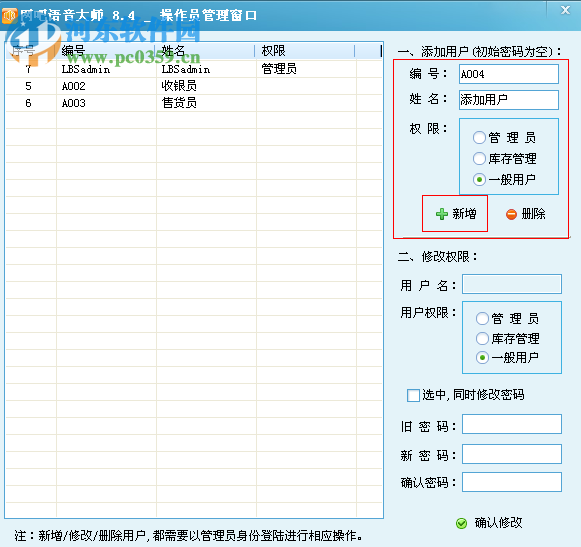Click the 编号 input field with A004
The width and height of the screenshot is (581, 547).
pos(509,74)
